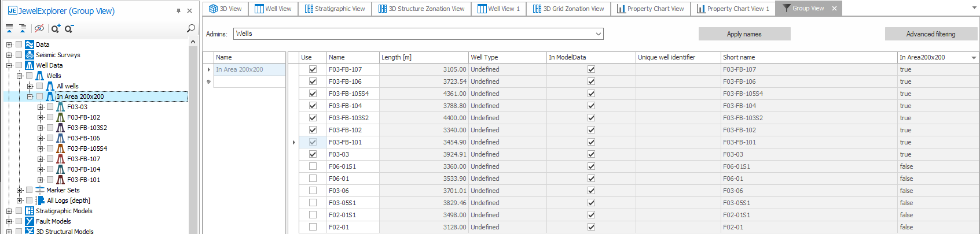Click the hide-objects crossed-eye icon
Image resolution: width=980 pixels, height=234 pixels.
tap(39, 28)
